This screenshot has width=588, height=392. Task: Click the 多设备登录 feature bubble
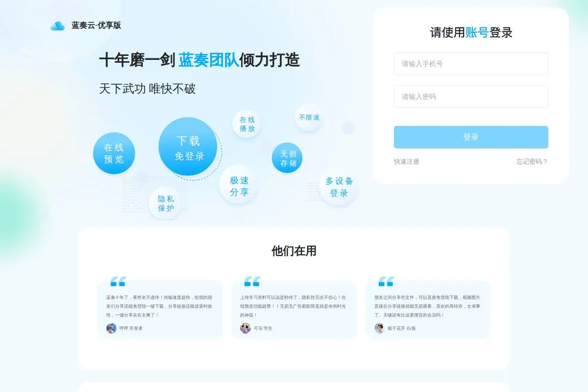(339, 187)
